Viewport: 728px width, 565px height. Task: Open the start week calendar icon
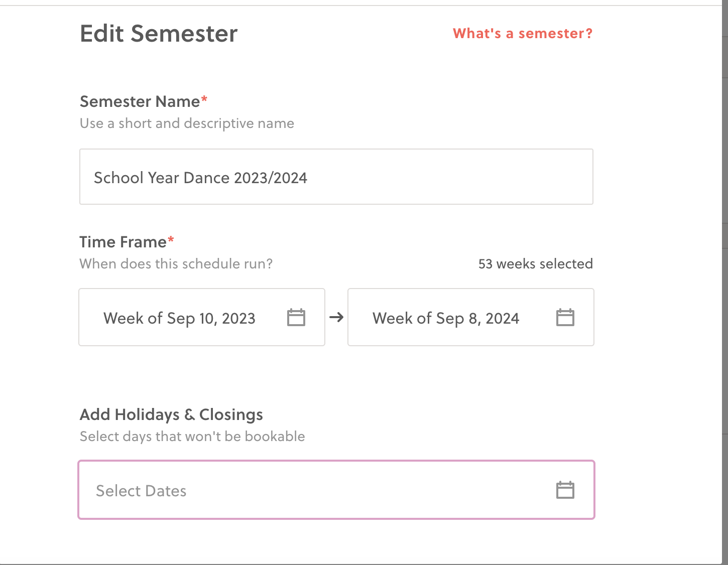point(296,318)
